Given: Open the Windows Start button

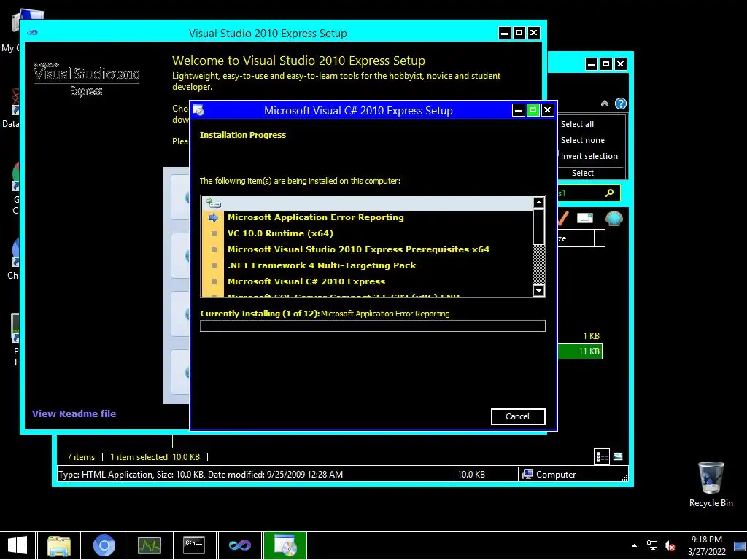Looking at the screenshot, I should click(x=18, y=545).
